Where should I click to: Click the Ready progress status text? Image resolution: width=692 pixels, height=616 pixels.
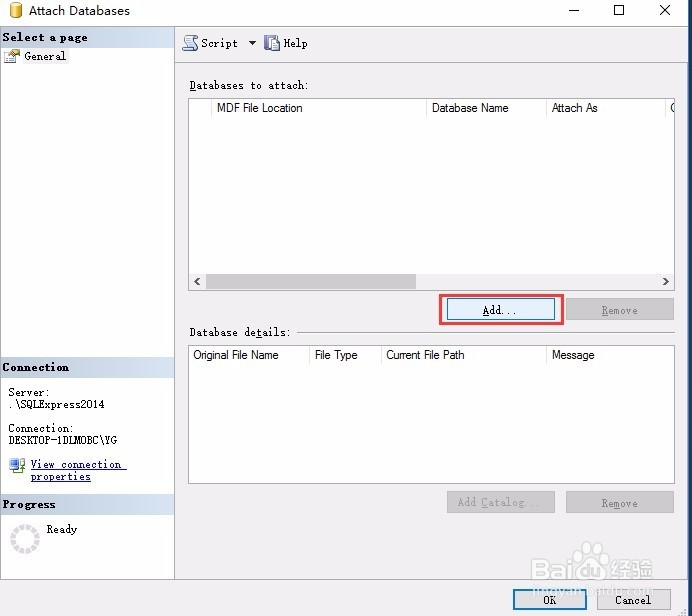pyautogui.click(x=62, y=529)
